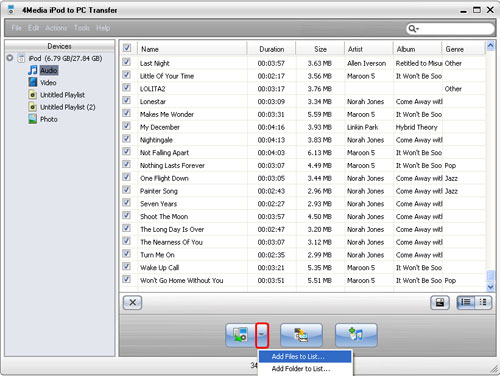Minimize the 4Media window
Image resolution: width=500 pixels, height=376 pixels.
463,10
